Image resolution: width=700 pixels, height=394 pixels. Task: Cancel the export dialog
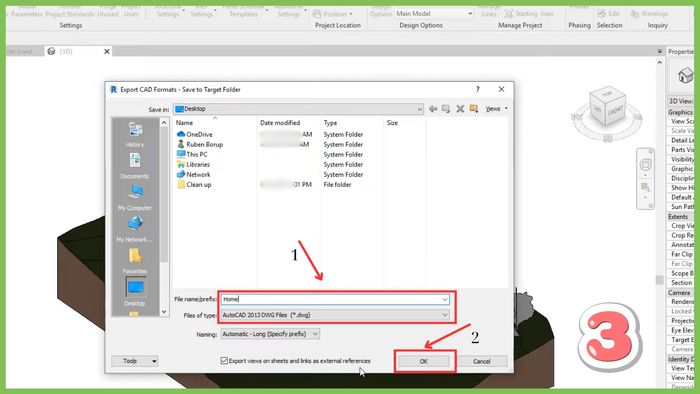(482, 361)
